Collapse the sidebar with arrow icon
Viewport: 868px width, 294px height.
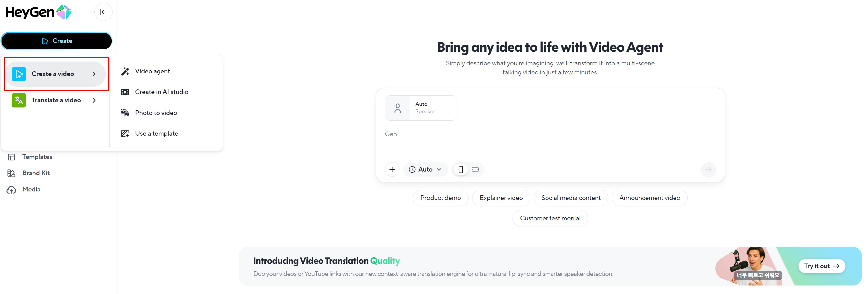coord(103,12)
